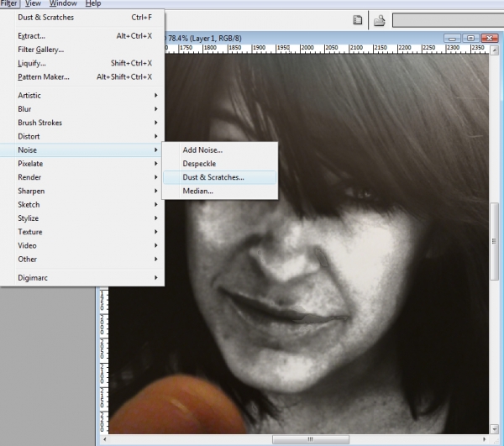Click the document title 78.4% (Layer 1, RGB/8)
This screenshot has width=504, height=446.
204,39
